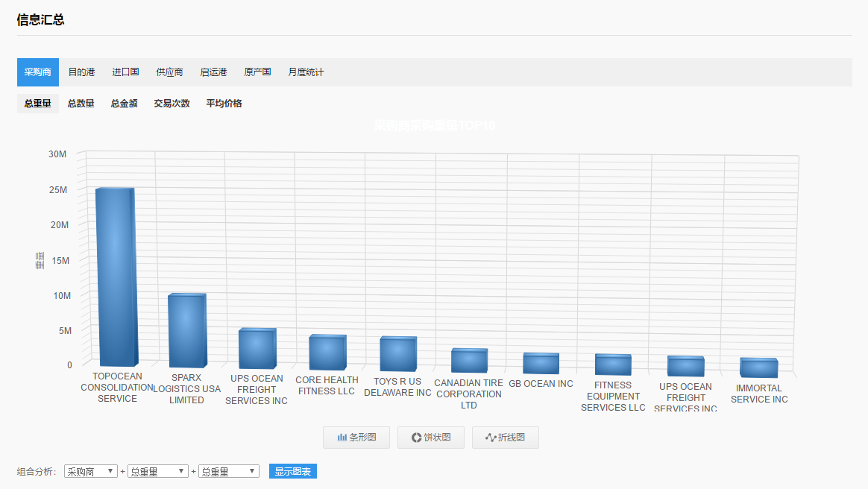Image resolution: width=868 pixels, height=489 pixels.
Task: Click the 条形图 bar chart button
Action: tap(356, 438)
